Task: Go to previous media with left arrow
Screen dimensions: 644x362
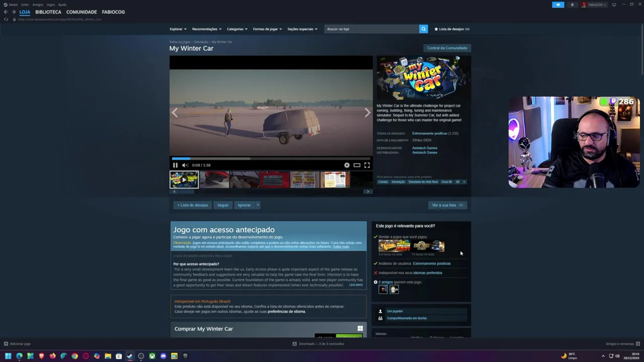Action: pos(175,113)
